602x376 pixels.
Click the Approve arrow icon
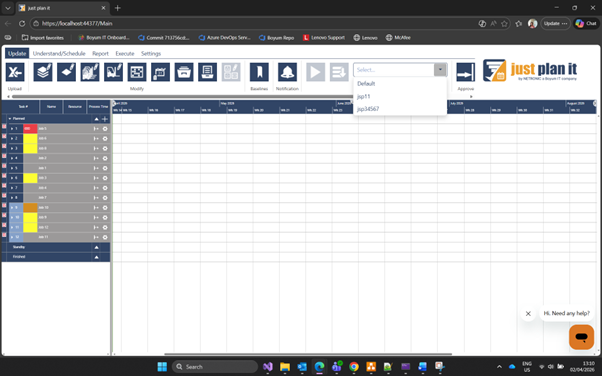pyautogui.click(x=465, y=72)
